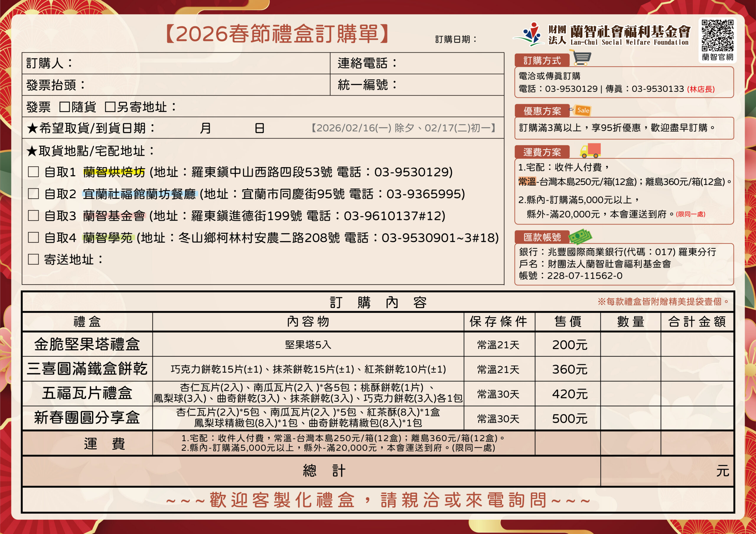
Task: Click the 匯款帳號 section header
Action: (542, 237)
